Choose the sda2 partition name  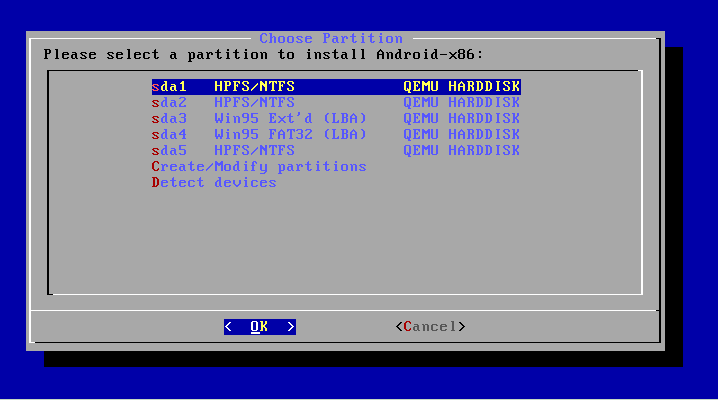(170, 103)
